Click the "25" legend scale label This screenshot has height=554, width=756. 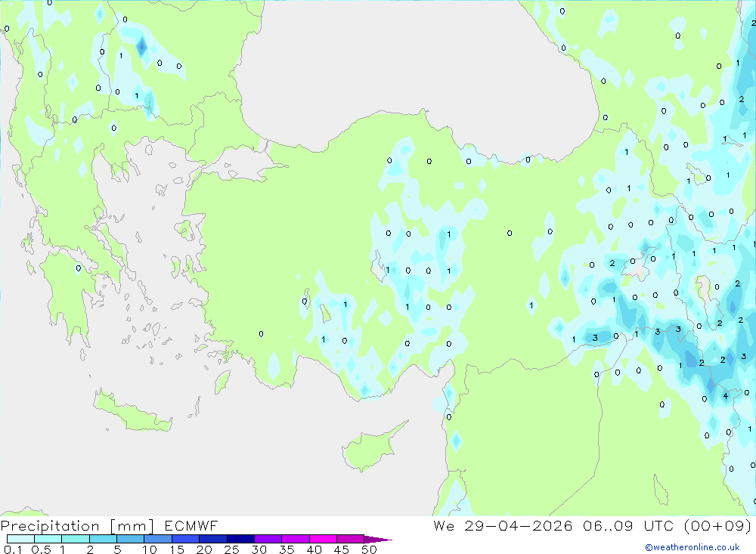pyautogui.click(x=232, y=549)
